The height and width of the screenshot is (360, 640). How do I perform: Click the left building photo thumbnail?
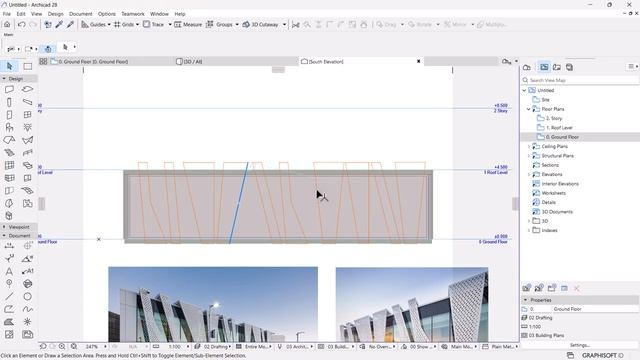click(213, 304)
